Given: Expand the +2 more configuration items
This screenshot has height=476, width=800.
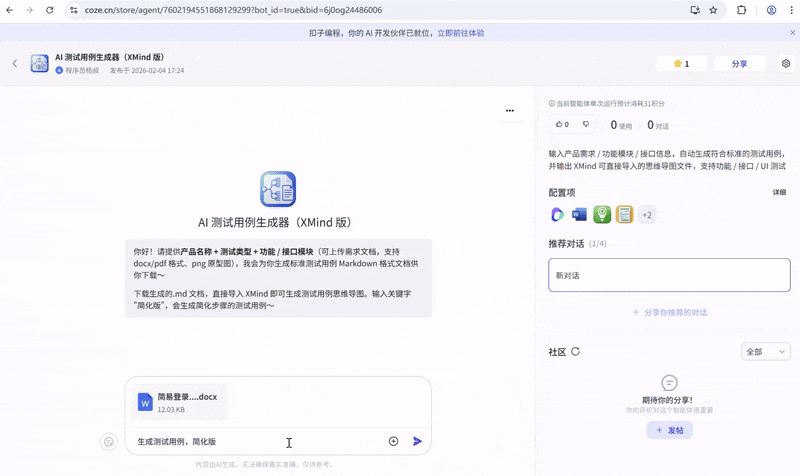Looking at the screenshot, I should click(x=647, y=215).
